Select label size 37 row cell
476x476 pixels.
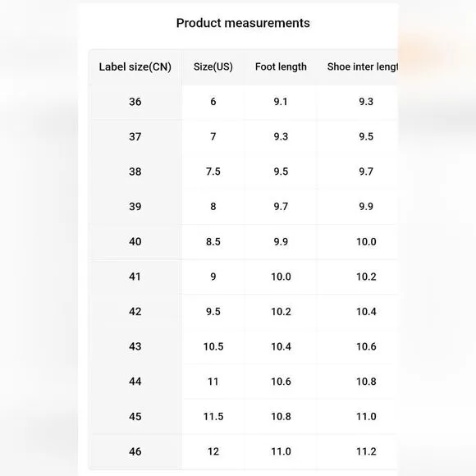tap(135, 136)
